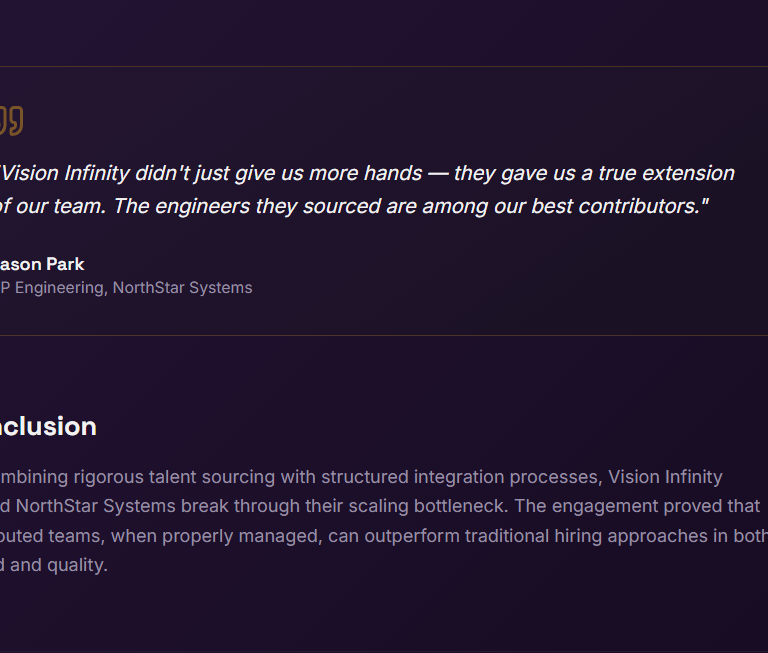The height and width of the screenshot is (653, 768).
Task: Click the phrase "true extension" in the quote
Action: [667, 173]
